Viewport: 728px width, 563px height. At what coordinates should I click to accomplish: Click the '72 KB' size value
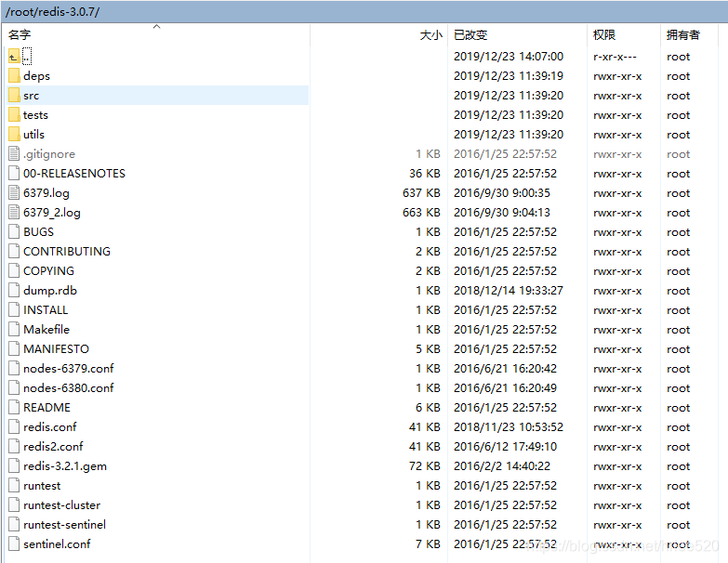click(x=425, y=465)
